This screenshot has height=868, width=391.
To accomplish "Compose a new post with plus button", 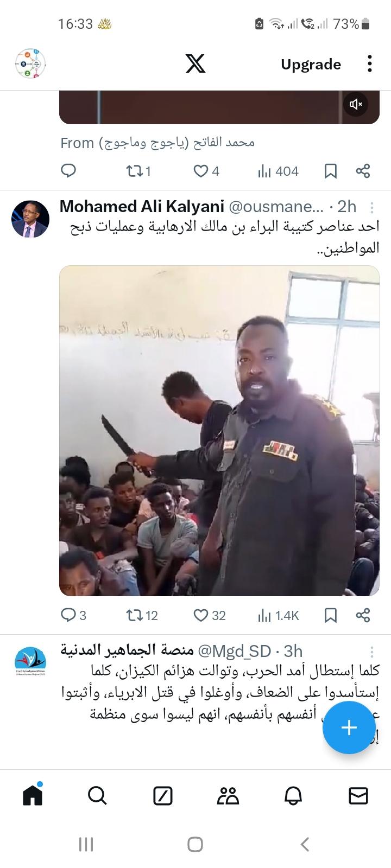I will (349, 727).
